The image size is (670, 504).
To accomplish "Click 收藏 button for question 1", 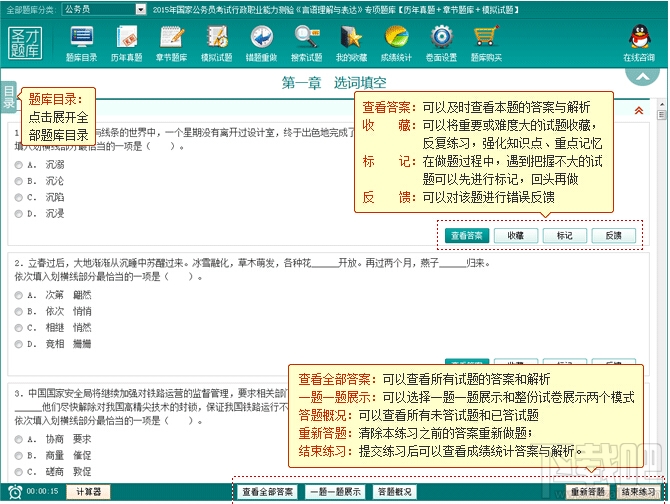I will [x=516, y=235].
